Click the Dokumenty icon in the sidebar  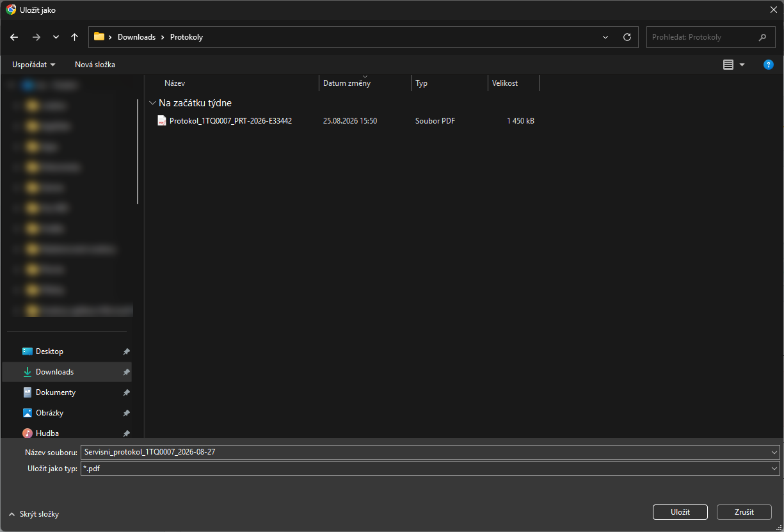28,392
